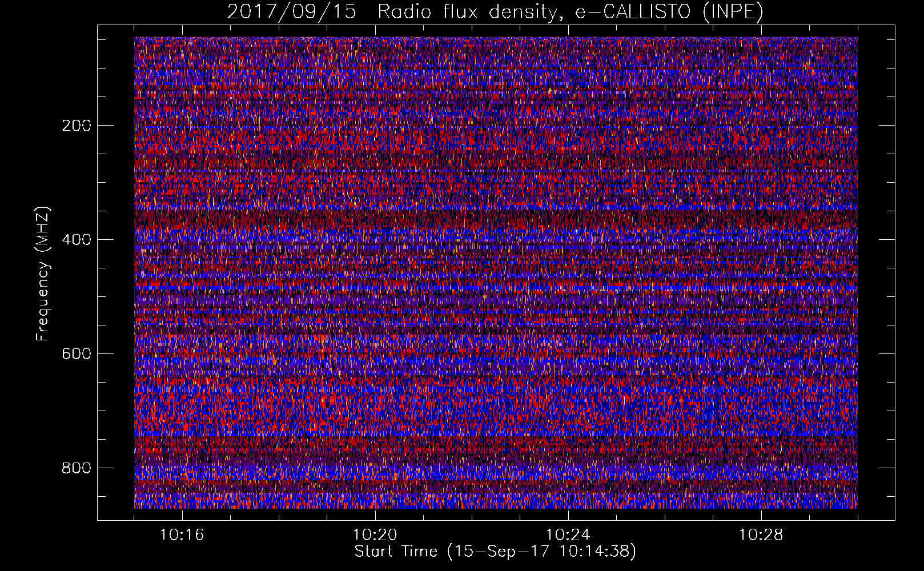The image size is (924, 571).
Task: Click the plot title '2017/09/15 Radio flux density'
Action: 495,12
